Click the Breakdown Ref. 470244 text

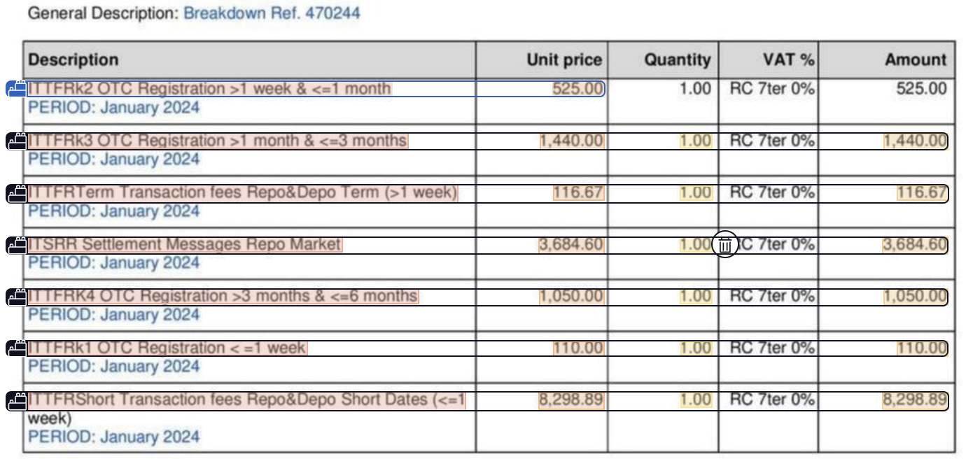[272, 13]
